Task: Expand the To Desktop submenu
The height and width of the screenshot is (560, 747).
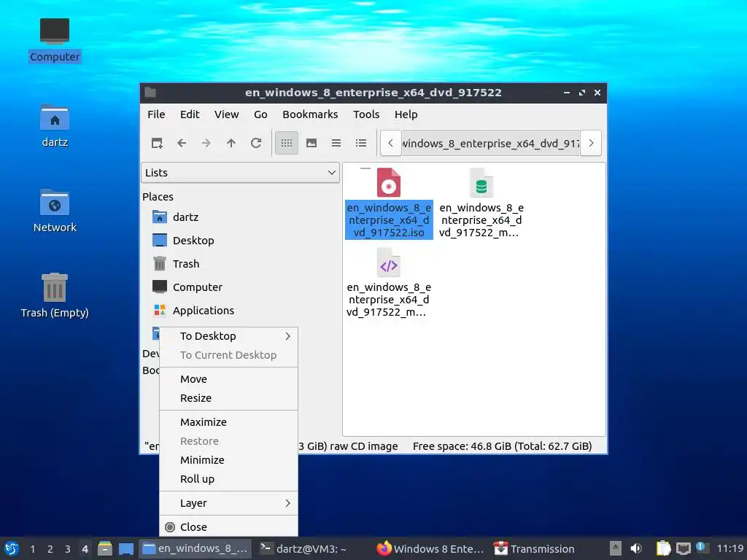Action: click(x=228, y=336)
